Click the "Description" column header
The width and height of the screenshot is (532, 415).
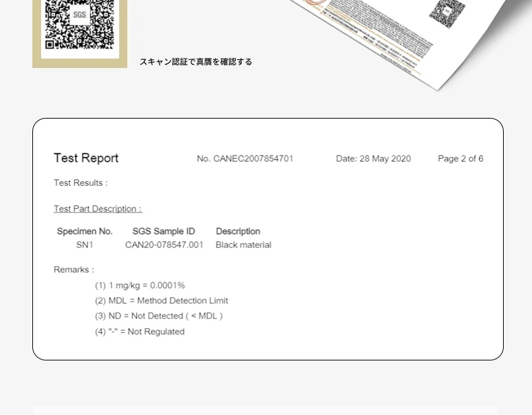point(238,231)
